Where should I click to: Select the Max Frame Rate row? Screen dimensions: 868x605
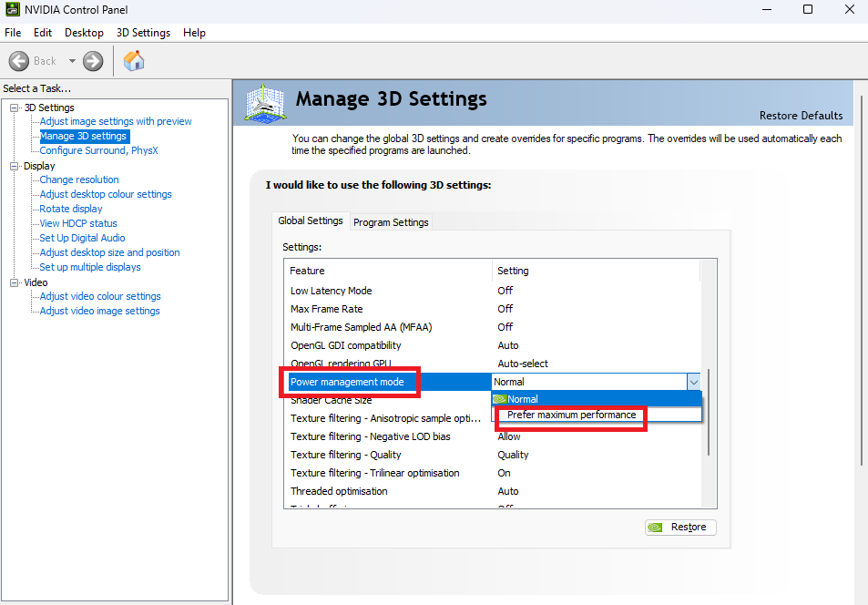[x=492, y=309]
